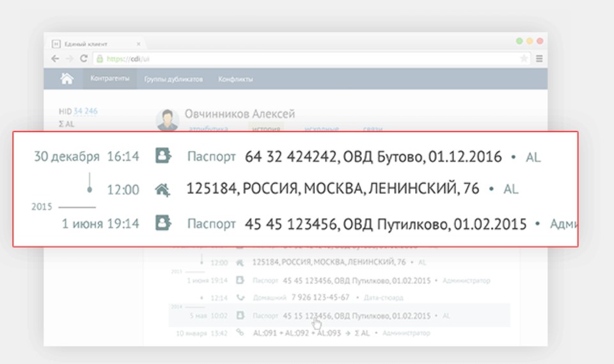
Task: Click the passport icon beside 64 32 424242 in the callout
Action: point(163,155)
